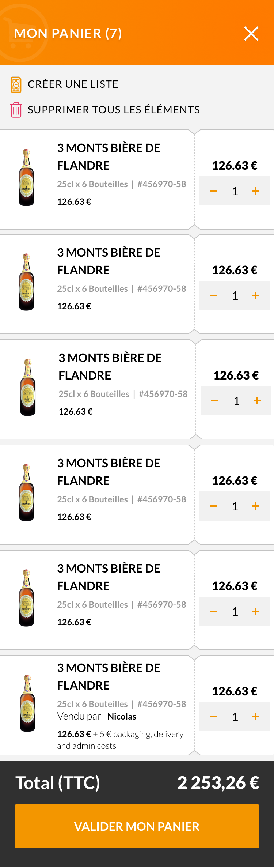Decrease quantity of item sold by Nicolas

213,717
